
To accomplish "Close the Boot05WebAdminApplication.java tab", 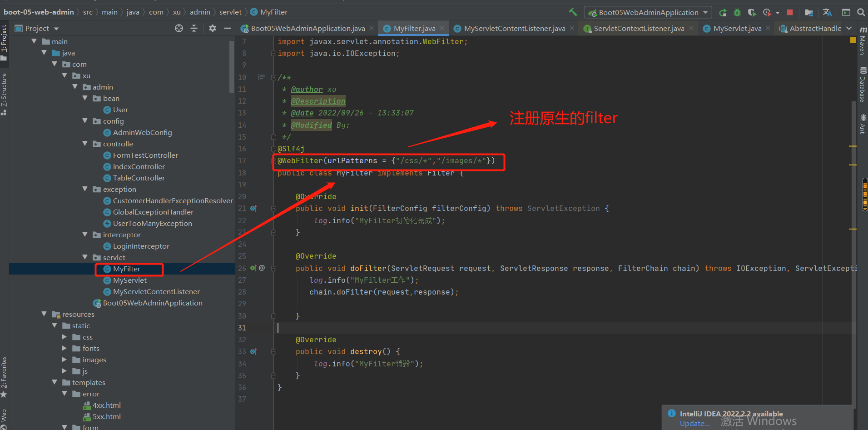I will (x=372, y=28).
